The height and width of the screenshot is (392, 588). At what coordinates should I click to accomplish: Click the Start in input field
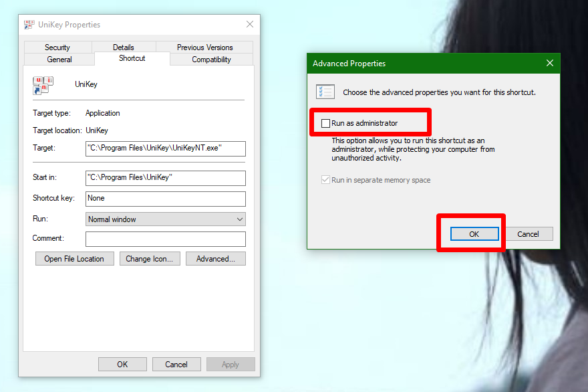166,178
